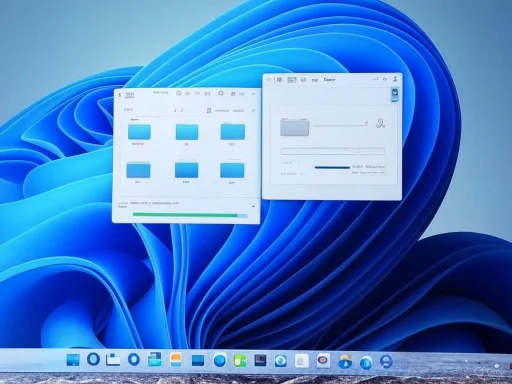Open the bottom-left folder in file window

click(138, 170)
